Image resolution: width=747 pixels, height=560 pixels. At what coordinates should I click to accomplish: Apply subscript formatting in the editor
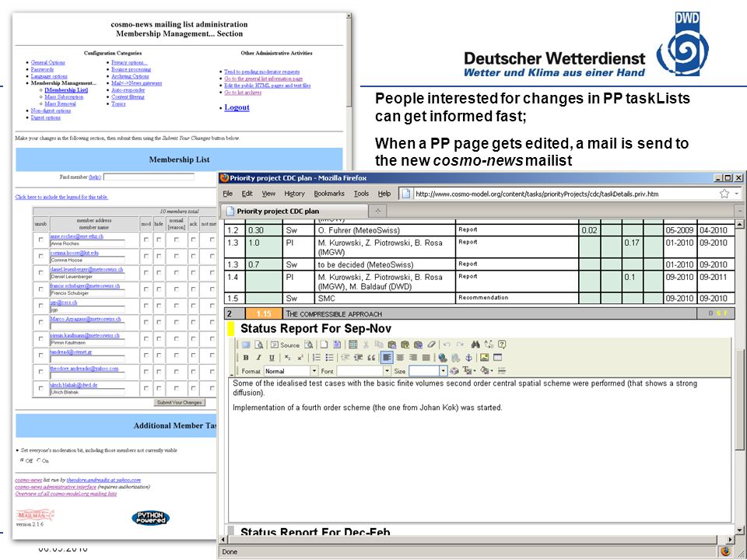point(287,358)
